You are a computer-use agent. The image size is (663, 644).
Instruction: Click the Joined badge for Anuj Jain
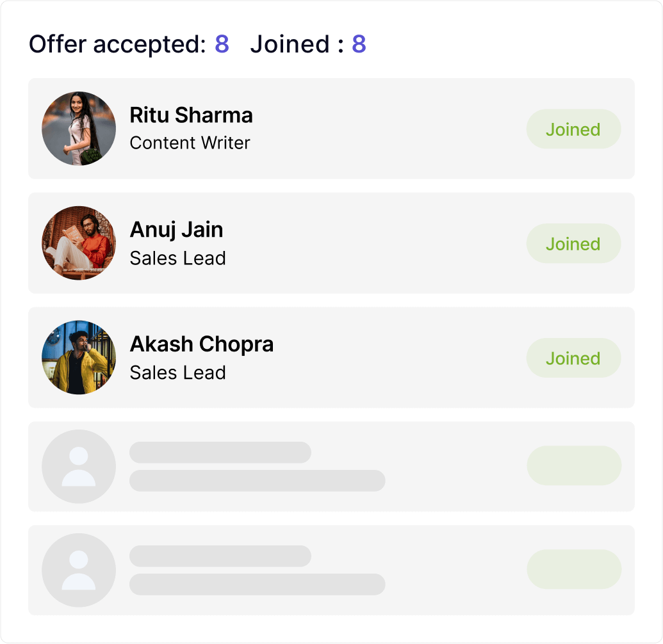pyautogui.click(x=573, y=244)
